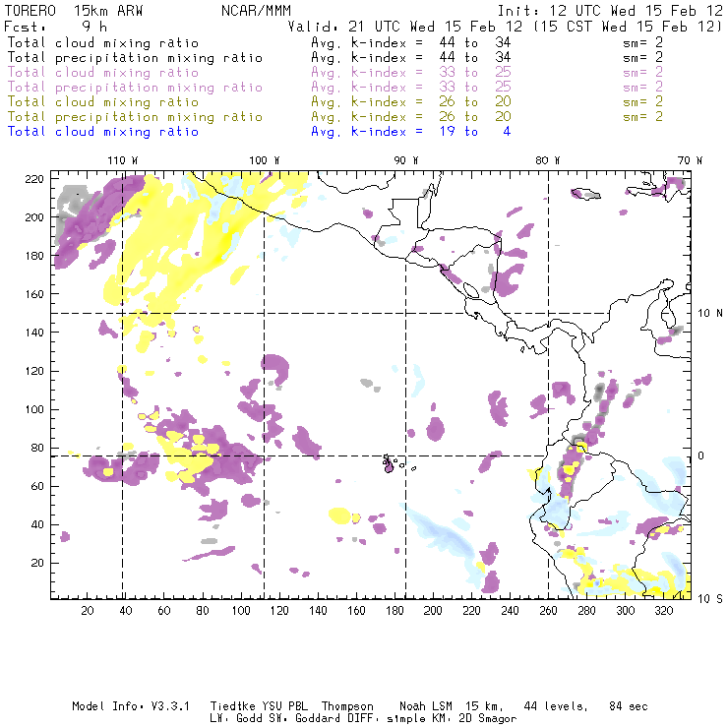Click purple 'Total cloud mixing ratio' legend label
Image resolution: width=728 pixels, height=728 pixels.
[x=103, y=73]
